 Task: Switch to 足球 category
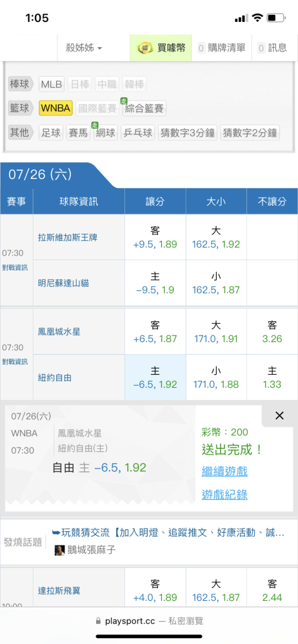click(51, 133)
